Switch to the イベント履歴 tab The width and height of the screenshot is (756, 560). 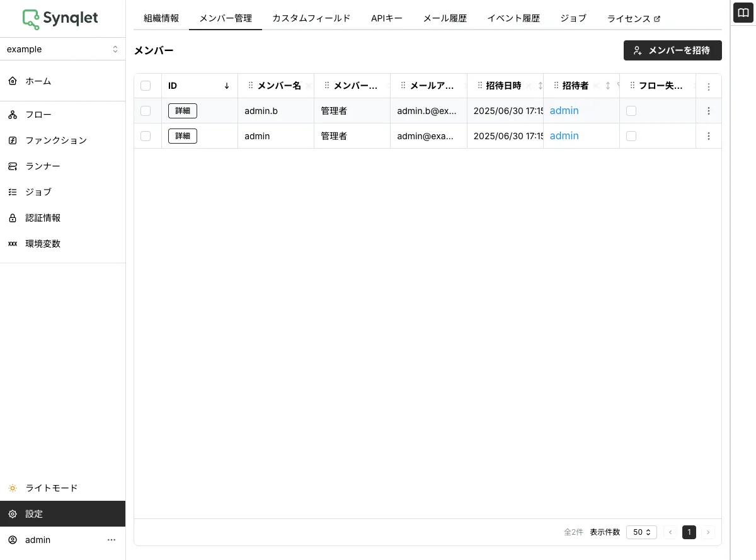tap(513, 18)
